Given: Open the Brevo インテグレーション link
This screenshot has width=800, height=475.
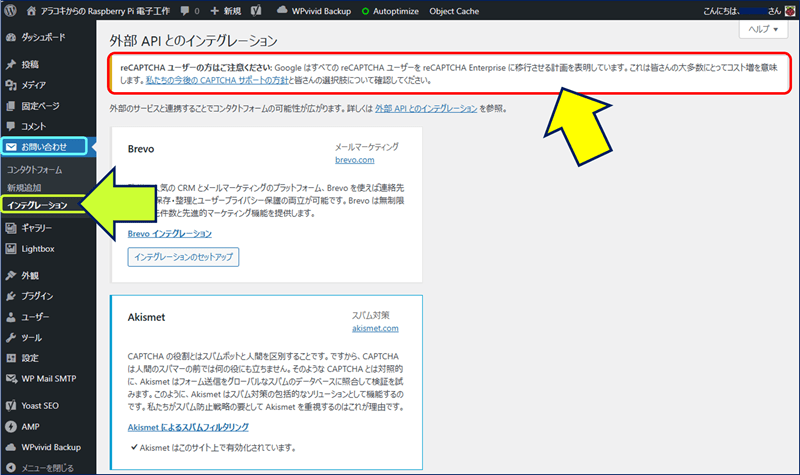Looking at the screenshot, I should pyautogui.click(x=169, y=234).
